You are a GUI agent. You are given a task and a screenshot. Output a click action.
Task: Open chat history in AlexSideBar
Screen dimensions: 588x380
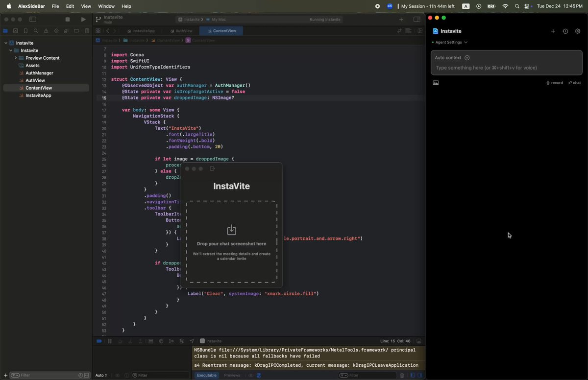pos(565,31)
